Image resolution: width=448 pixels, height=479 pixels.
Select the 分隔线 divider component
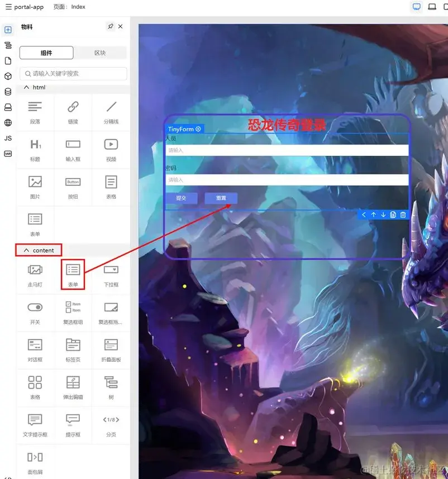pos(111,113)
